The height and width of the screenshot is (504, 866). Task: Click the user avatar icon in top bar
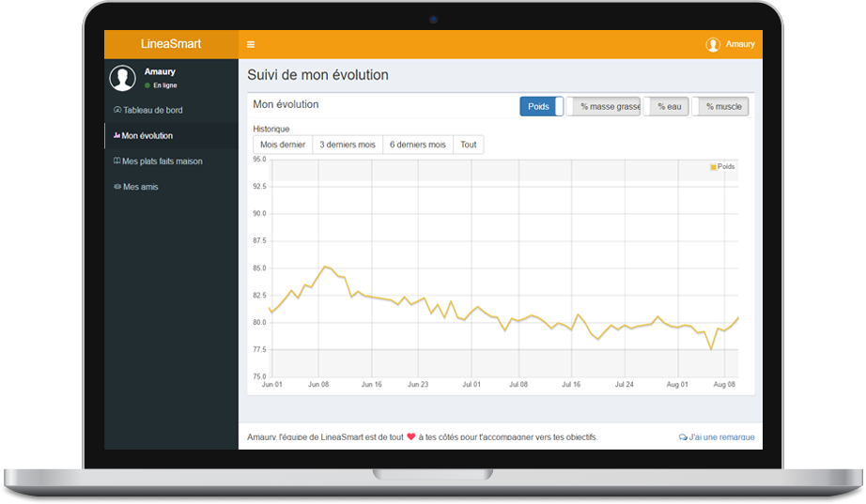(x=713, y=44)
